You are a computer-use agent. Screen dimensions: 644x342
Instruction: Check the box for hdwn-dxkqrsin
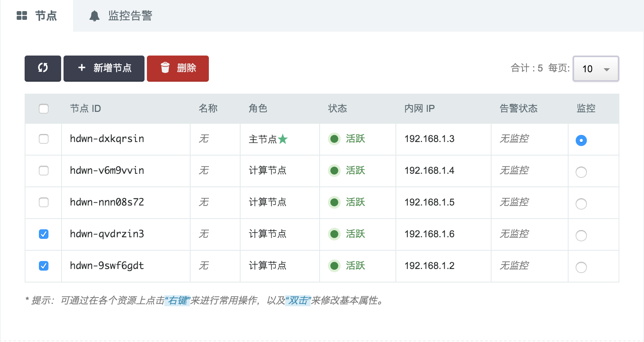click(44, 139)
